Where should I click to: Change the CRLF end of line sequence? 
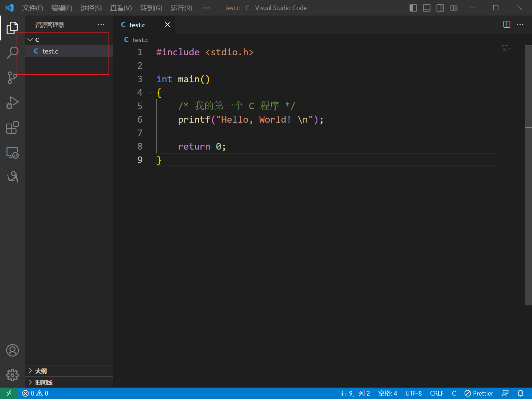[437, 393]
